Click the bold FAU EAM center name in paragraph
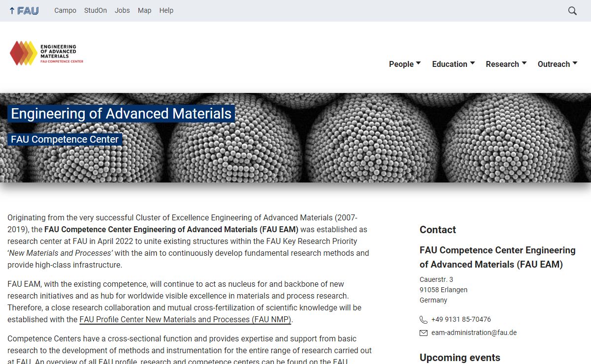This screenshot has height=364, width=591. pos(171,230)
